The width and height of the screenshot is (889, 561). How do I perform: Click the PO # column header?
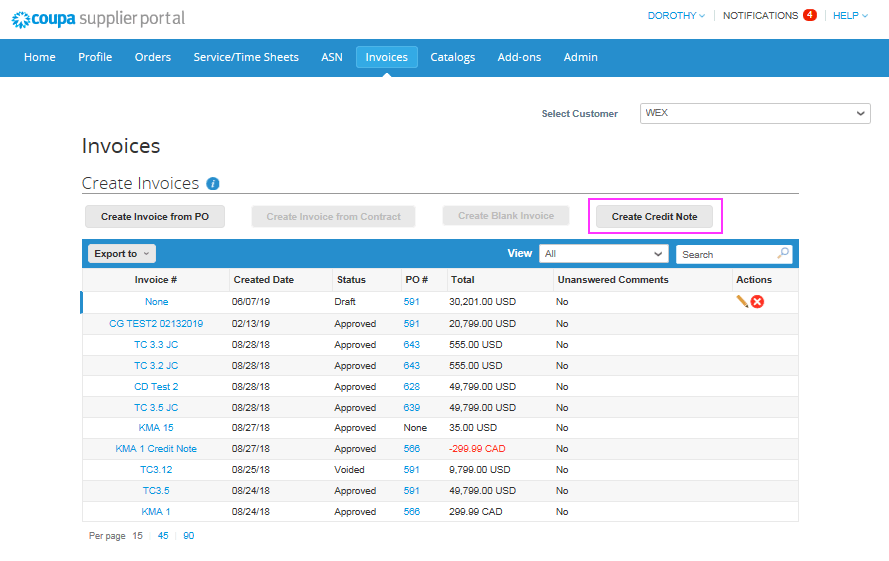(417, 280)
